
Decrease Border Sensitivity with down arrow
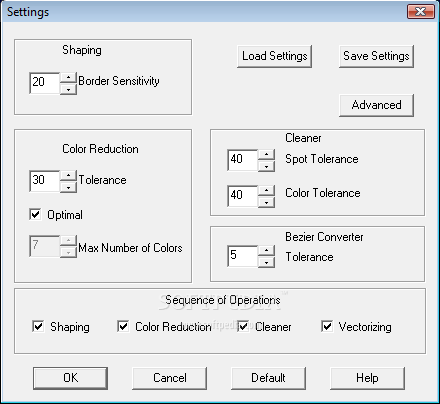[x=68, y=89]
